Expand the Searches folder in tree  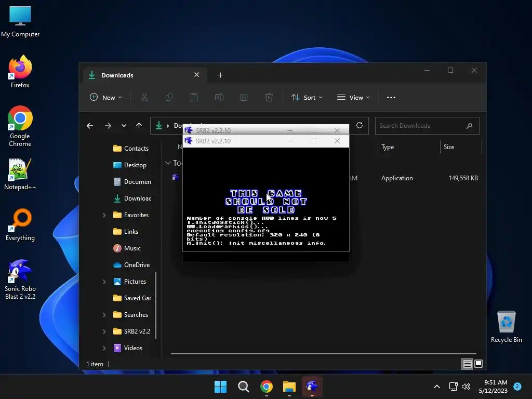click(x=104, y=315)
